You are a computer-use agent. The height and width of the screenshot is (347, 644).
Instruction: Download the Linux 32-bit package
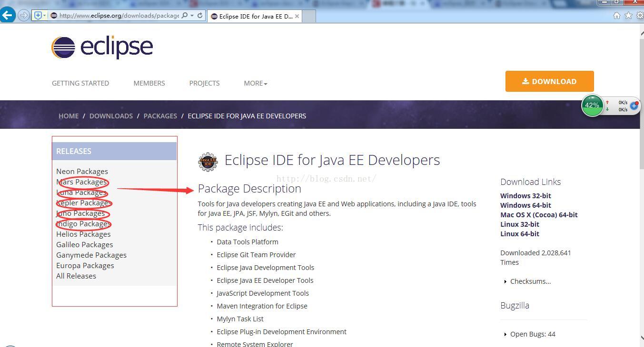(x=520, y=224)
